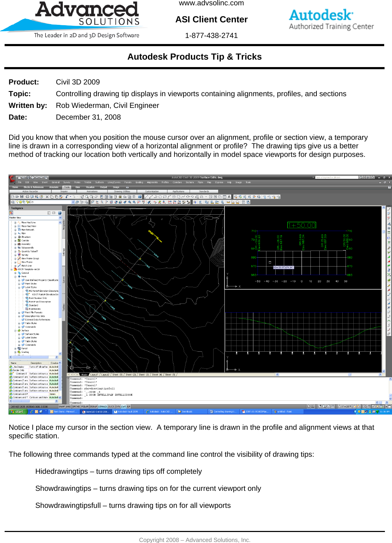Open the Master View dropdown in Toolspace

click(60, 218)
